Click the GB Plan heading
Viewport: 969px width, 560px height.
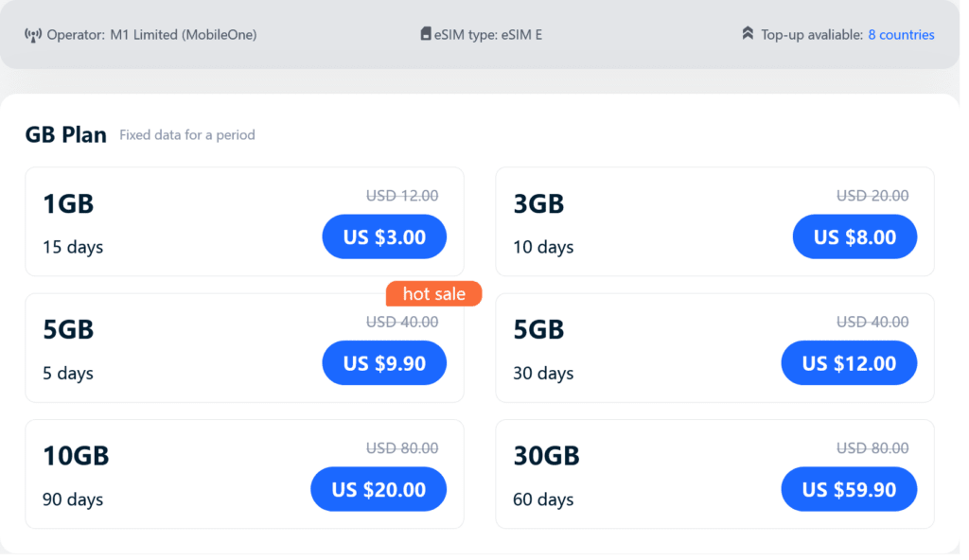65,134
